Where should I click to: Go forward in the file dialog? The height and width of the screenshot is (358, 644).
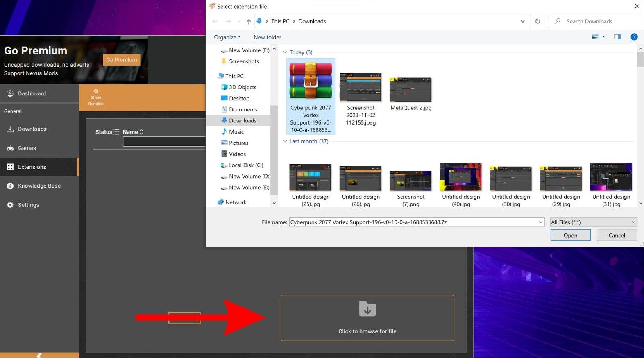point(228,21)
